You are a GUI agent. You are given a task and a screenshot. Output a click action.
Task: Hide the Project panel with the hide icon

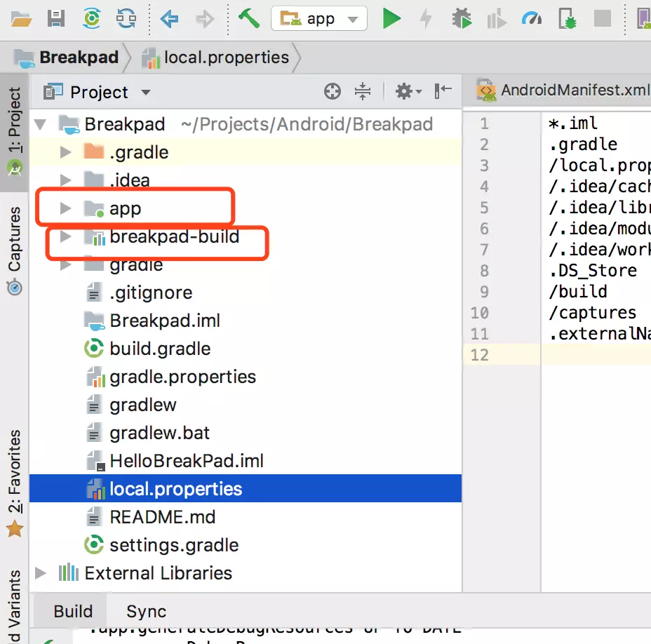coord(442,90)
